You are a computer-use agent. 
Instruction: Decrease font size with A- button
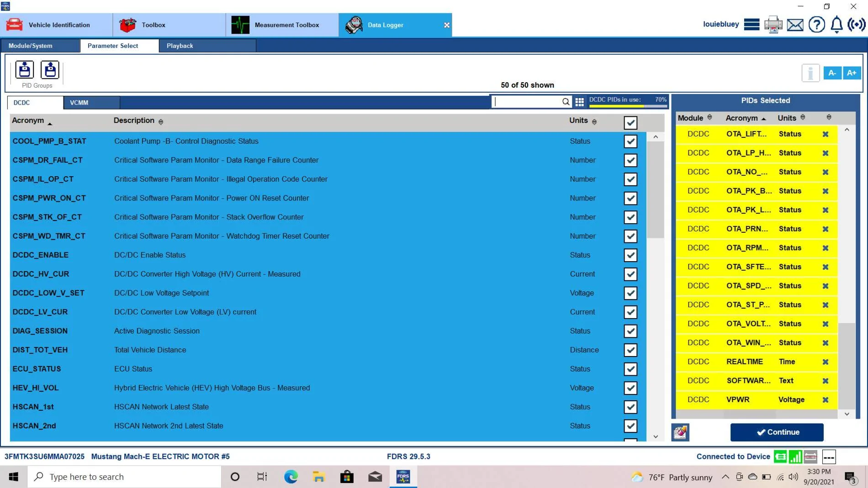[832, 73]
